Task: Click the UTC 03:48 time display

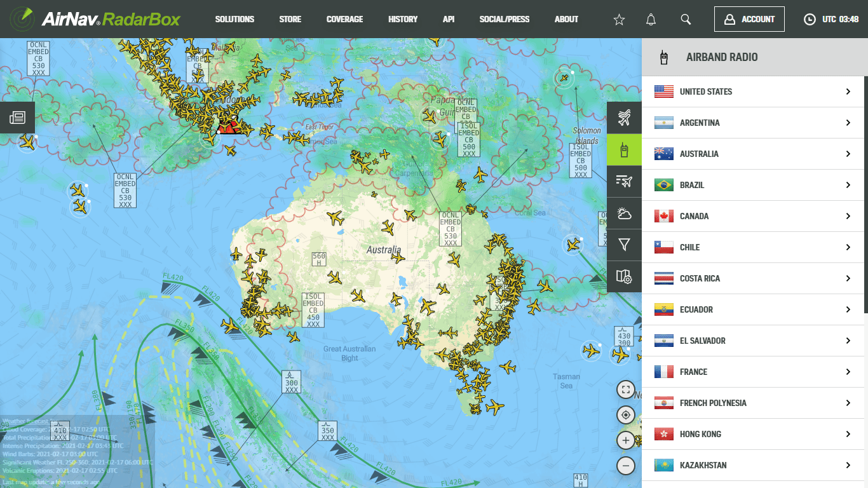Action: pos(841,19)
